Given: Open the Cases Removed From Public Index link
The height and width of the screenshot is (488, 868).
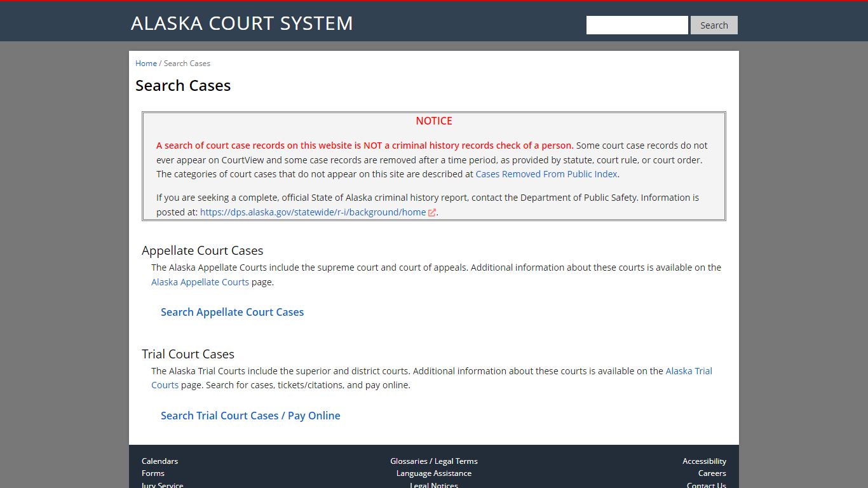Looking at the screenshot, I should point(546,174).
